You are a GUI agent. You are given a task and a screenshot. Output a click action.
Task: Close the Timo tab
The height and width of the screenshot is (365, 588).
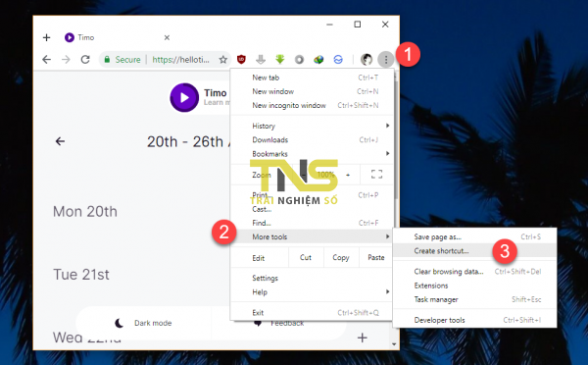tap(167, 37)
